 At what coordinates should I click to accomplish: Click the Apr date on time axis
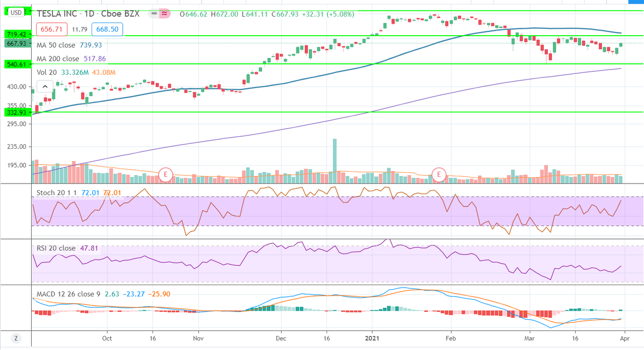[x=624, y=339]
